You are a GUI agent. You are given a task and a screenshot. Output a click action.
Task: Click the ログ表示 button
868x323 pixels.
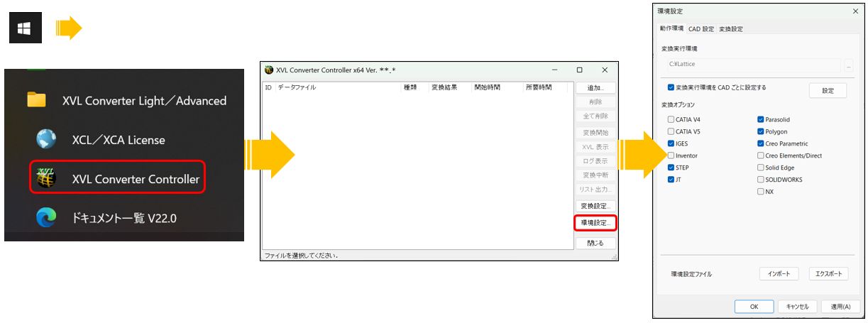coord(595,160)
